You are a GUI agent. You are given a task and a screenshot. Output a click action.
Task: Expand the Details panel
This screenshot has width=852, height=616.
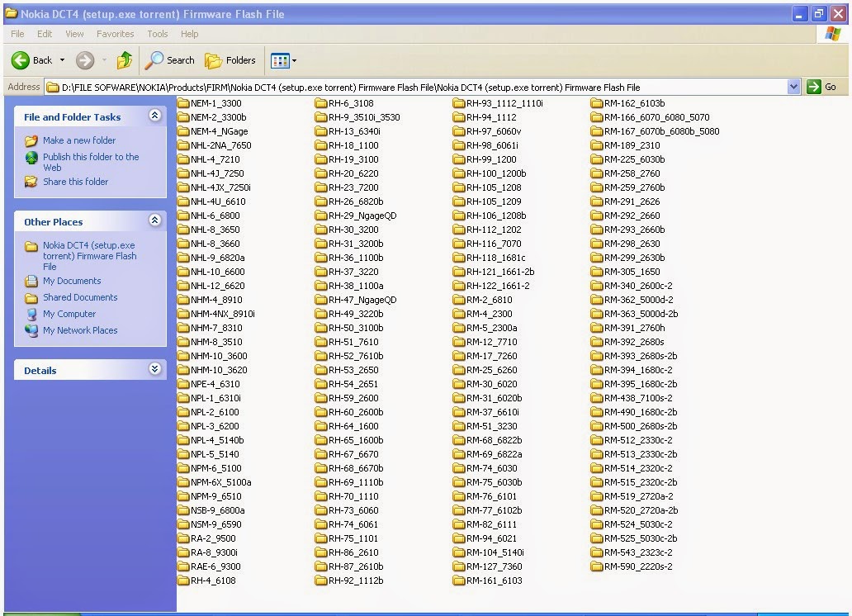[x=155, y=370]
